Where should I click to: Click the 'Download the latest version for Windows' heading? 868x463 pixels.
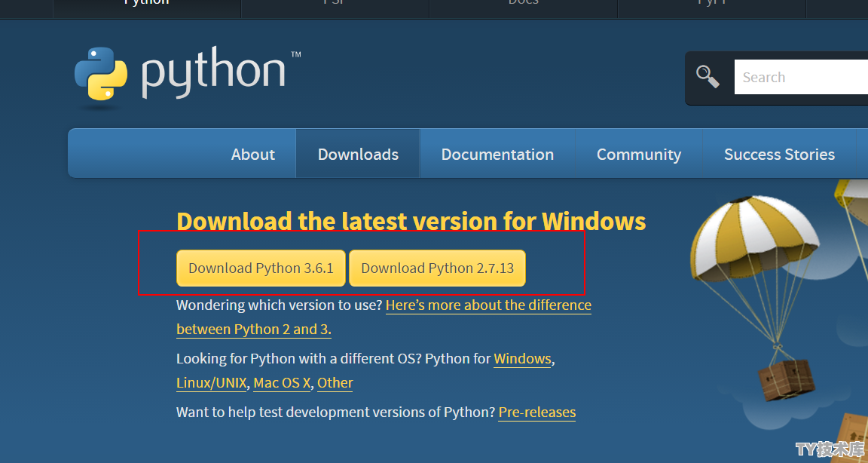click(411, 222)
